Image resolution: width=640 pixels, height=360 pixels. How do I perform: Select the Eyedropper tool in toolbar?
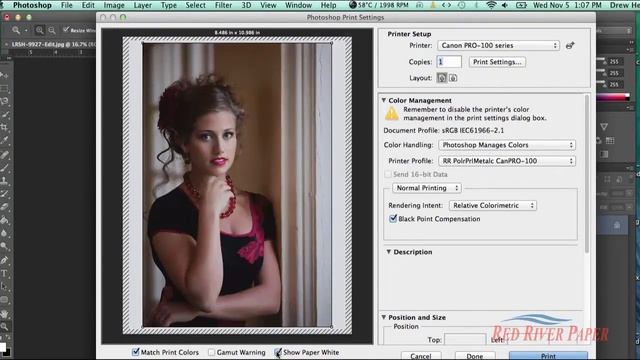pyautogui.click(x=4, y=140)
